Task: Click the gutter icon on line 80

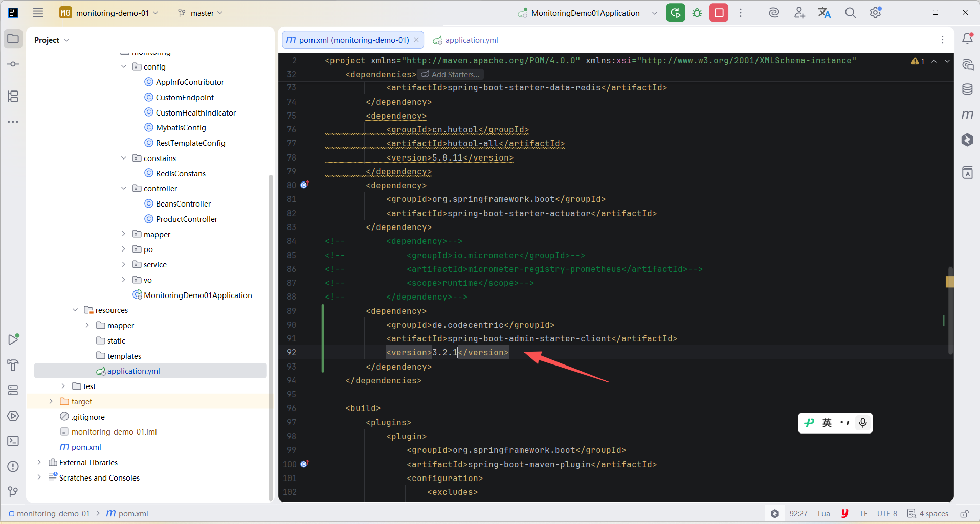Action: (304, 185)
